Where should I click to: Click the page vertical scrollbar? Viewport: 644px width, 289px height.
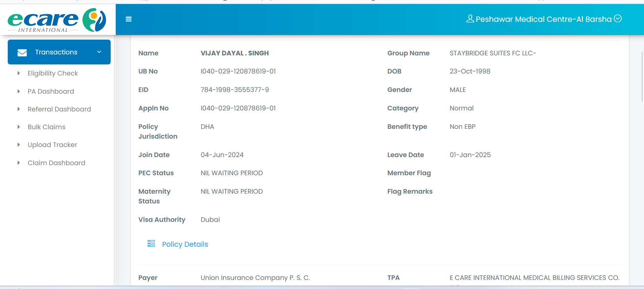click(x=642, y=77)
